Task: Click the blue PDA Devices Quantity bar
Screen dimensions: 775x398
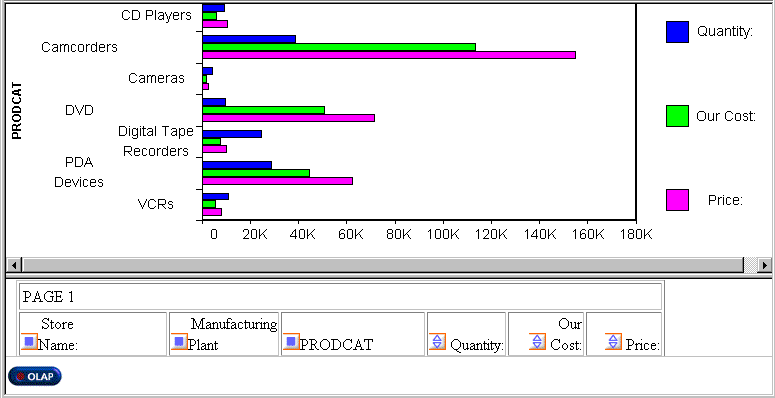Action: coord(237,165)
